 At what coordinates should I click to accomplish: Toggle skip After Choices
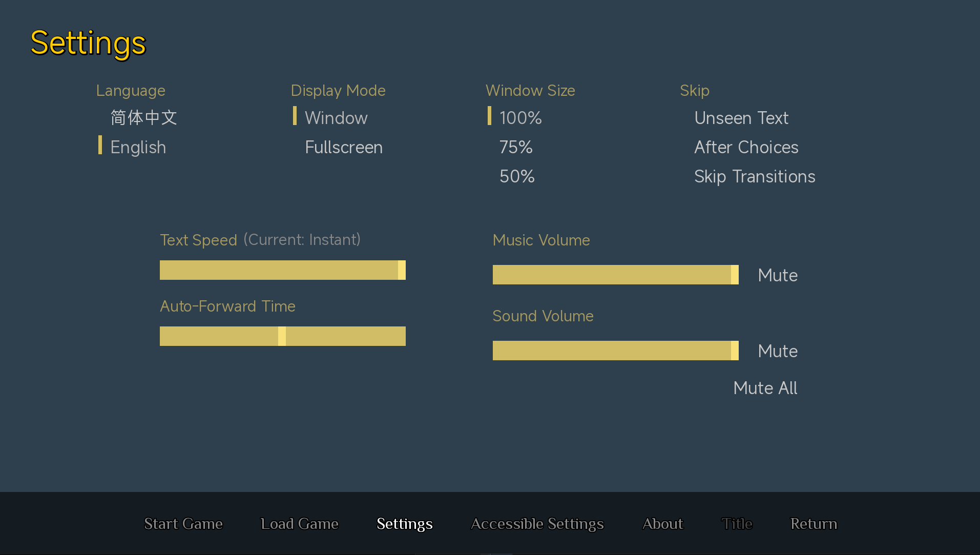coord(746,148)
